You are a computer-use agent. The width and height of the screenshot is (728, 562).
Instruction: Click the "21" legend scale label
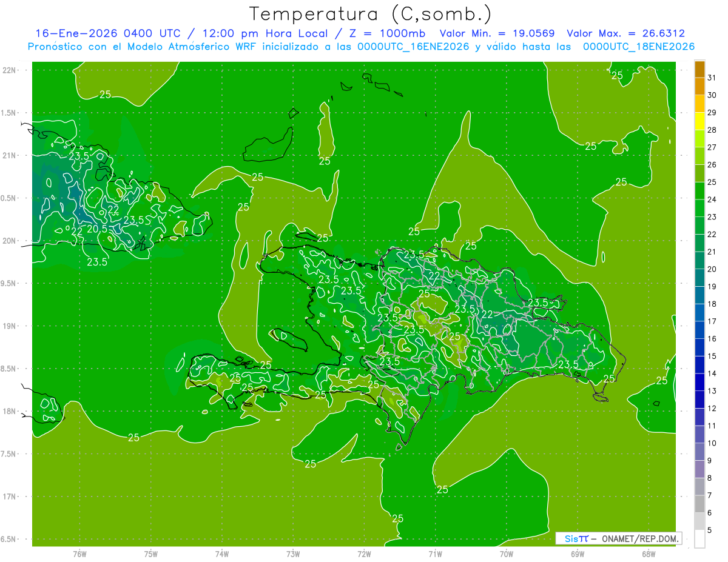[x=712, y=252]
